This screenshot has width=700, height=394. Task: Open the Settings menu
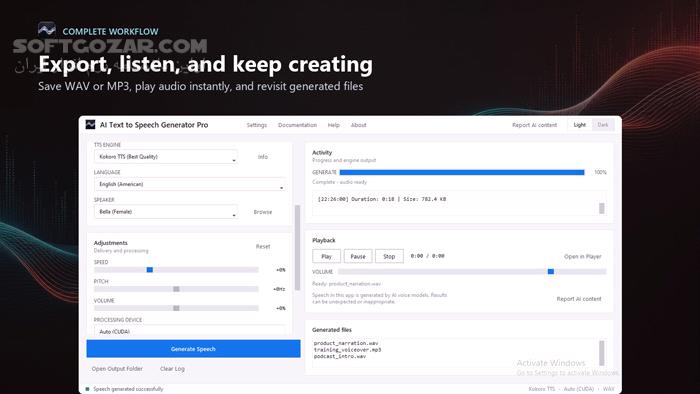[257, 125]
